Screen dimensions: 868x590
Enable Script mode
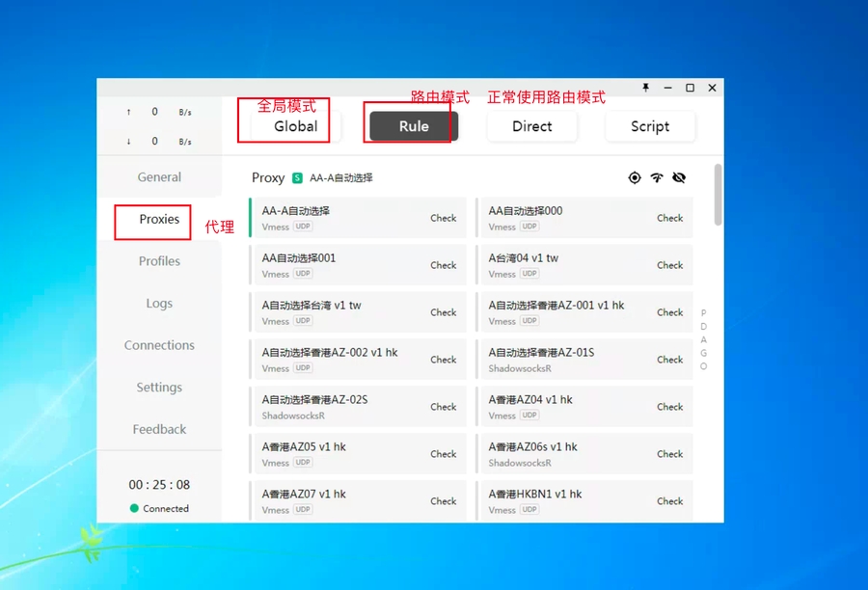pyautogui.click(x=649, y=126)
